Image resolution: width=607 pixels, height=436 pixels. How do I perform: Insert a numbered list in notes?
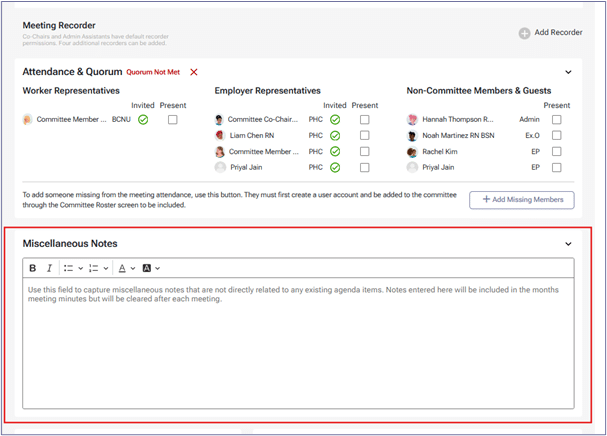(94, 268)
